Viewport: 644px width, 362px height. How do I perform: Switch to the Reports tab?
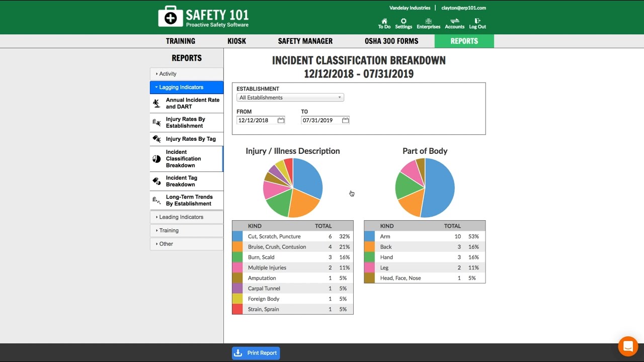[x=464, y=41]
